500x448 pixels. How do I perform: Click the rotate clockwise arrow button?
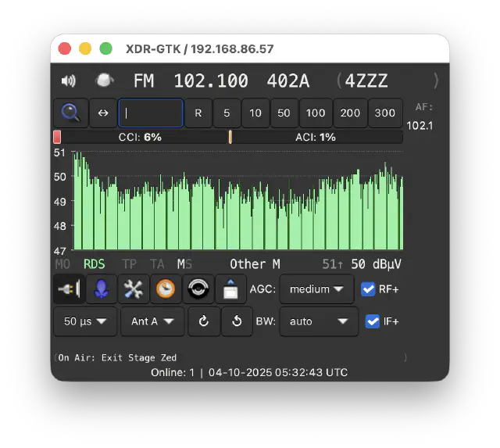pos(204,321)
